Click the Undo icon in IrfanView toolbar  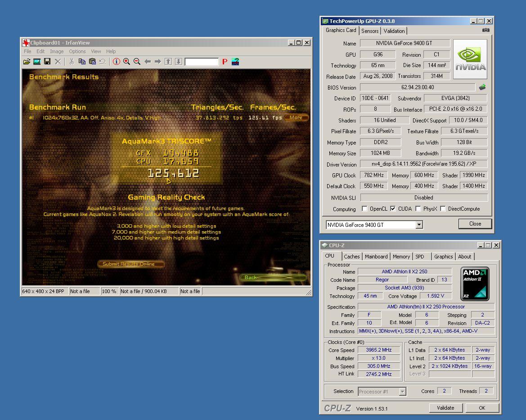103,61
